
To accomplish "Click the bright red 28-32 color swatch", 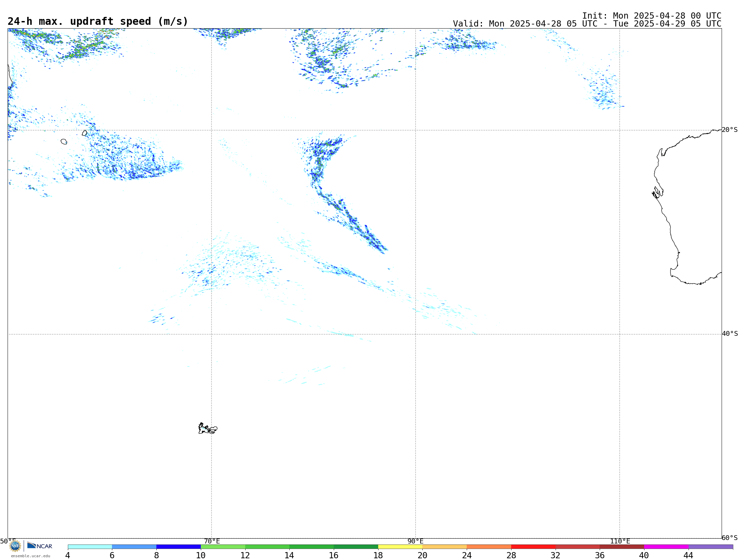I will click(533, 547).
